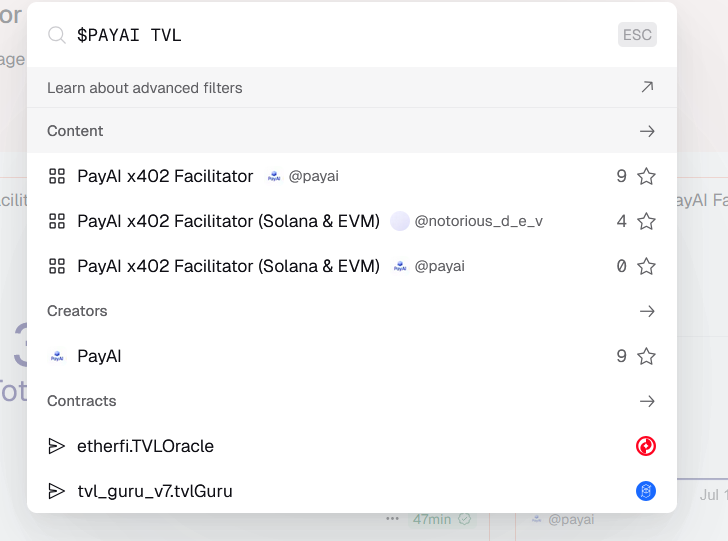The width and height of the screenshot is (728, 541).
Task: Click dashboard grid icon for PayAI x402 Facilitator
Action: click(x=57, y=176)
